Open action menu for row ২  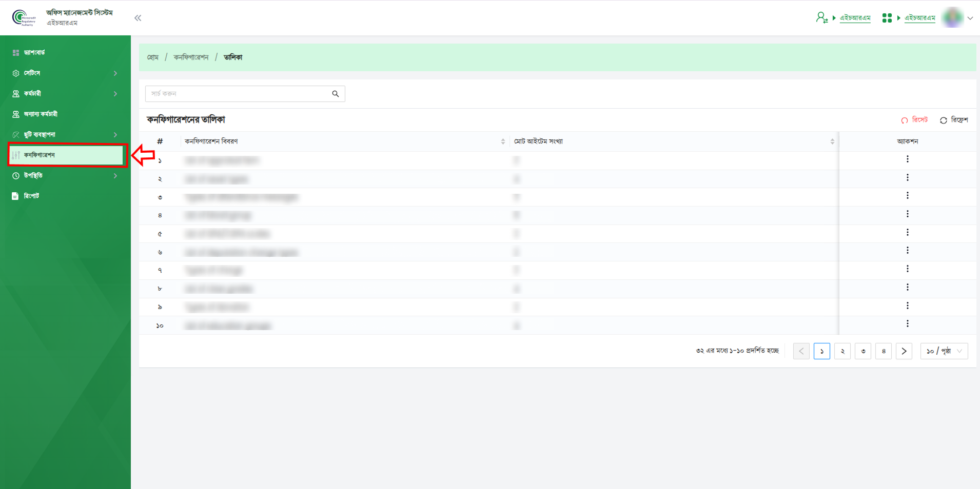point(908,177)
